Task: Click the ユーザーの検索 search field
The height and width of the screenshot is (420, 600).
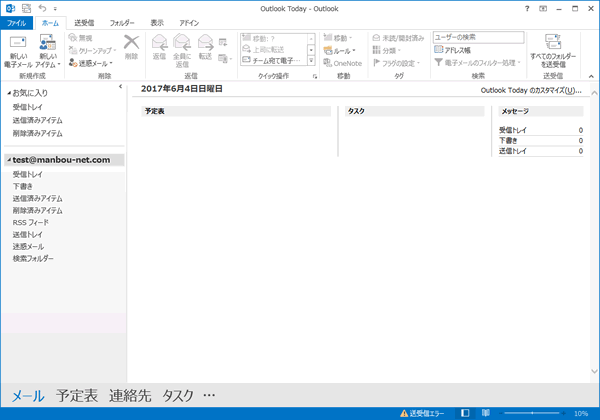Action: (478, 37)
